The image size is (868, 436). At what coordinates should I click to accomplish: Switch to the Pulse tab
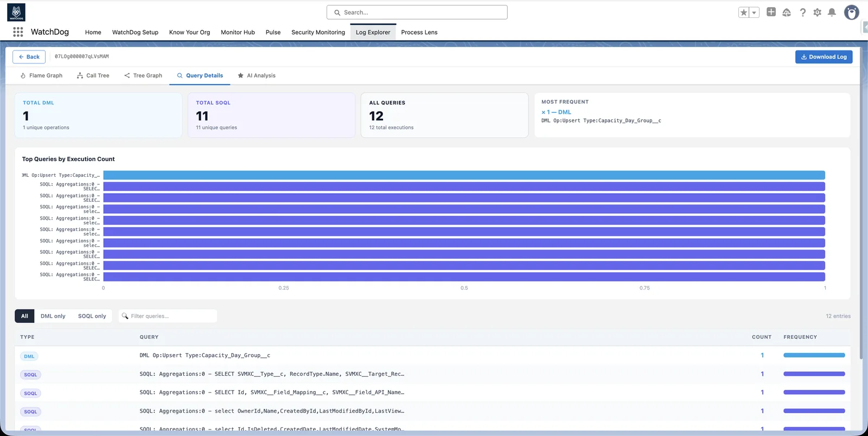point(273,32)
